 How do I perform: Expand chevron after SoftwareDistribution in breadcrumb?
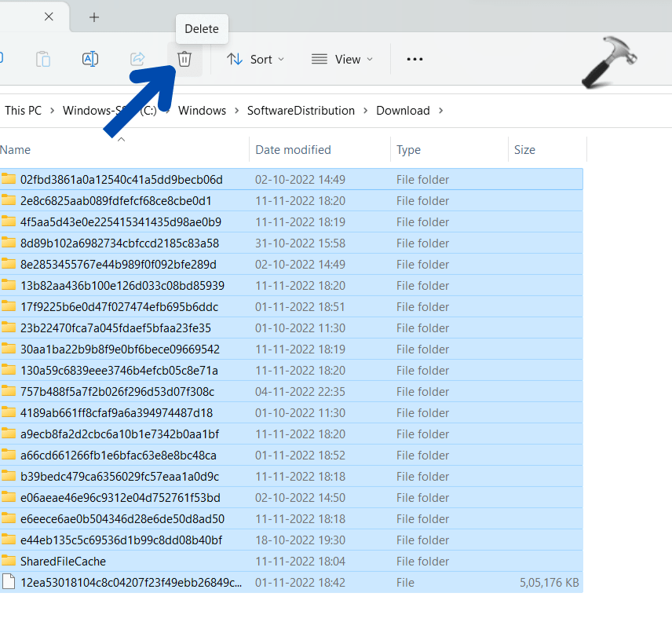coord(366,111)
